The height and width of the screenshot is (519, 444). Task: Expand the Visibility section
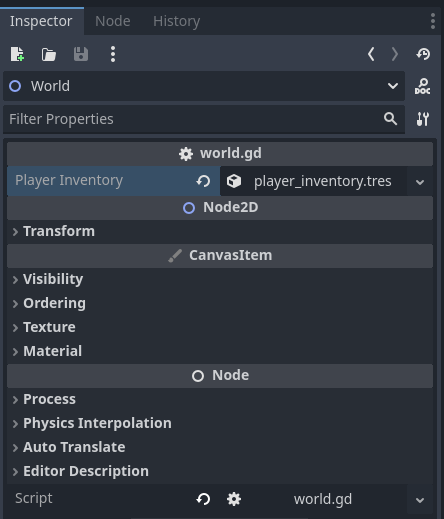[x=220, y=279]
